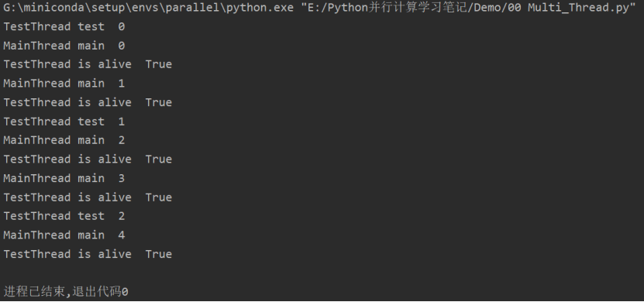Screen dimensions: 644x302
Task: Click the fourth 'TestThread is alive True' line
Action: [x=88, y=197]
